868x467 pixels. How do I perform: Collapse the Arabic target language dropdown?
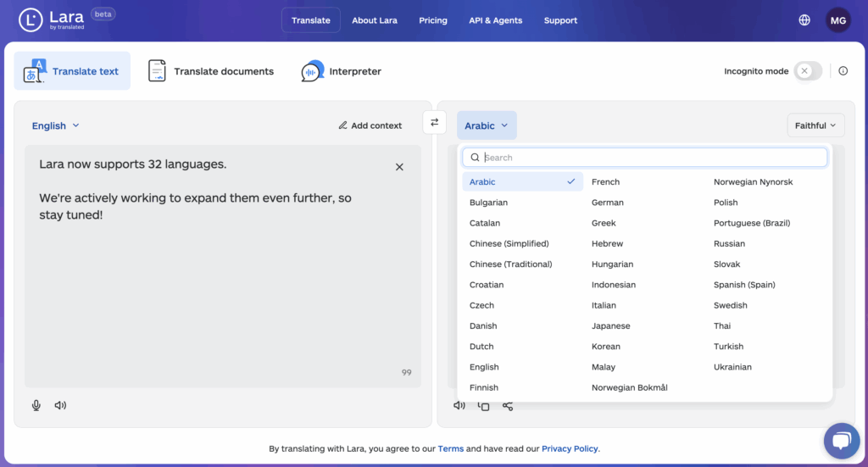[487, 125]
